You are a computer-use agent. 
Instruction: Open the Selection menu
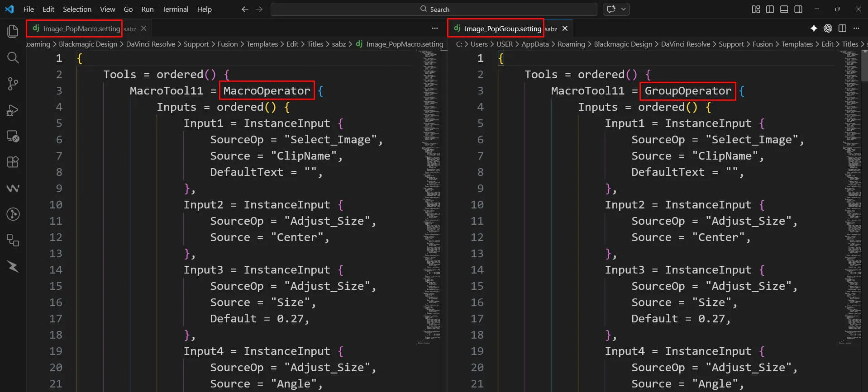pos(77,9)
